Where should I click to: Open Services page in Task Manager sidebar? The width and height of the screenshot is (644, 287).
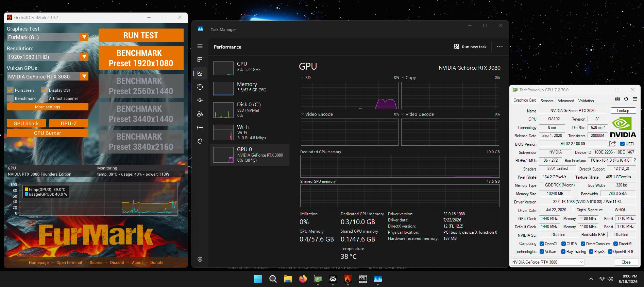coord(200,141)
